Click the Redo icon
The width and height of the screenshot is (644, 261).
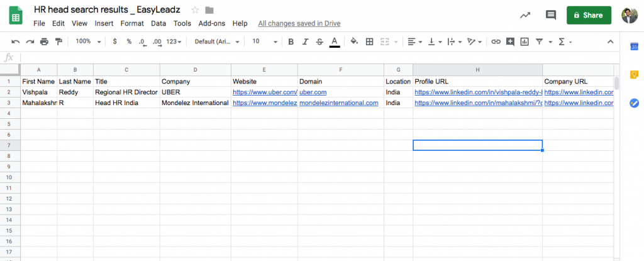[x=30, y=42]
